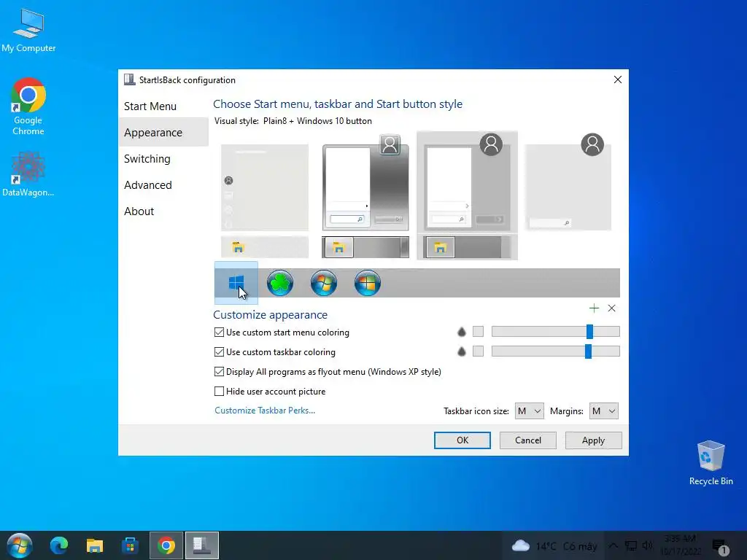Switch to Chrome on the taskbar
Image resolution: width=747 pixels, height=560 pixels.
166,545
